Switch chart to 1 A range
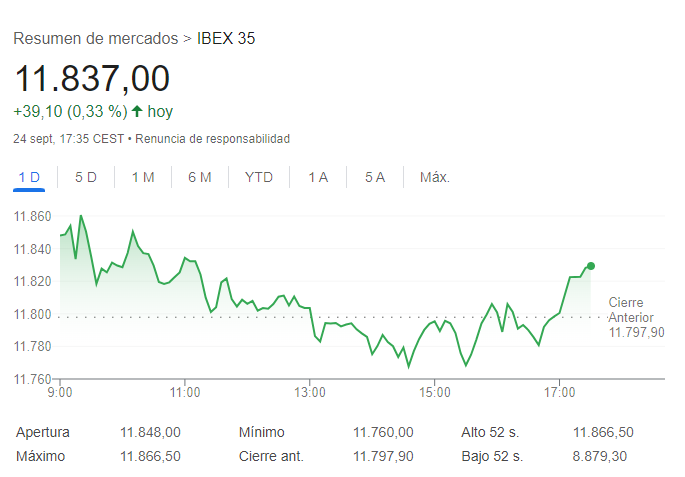Image resolution: width=685 pixels, height=477 pixels. coord(318,177)
